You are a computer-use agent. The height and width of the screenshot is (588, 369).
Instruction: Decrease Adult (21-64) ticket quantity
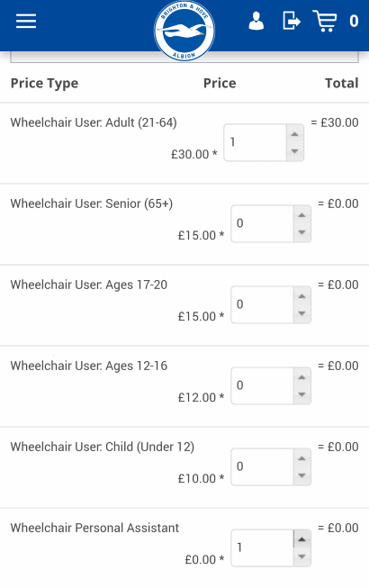pos(295,151)
